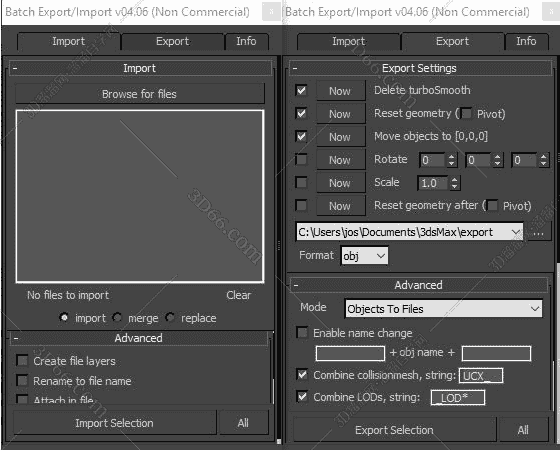Clear the import file list

tap(239, 295)
